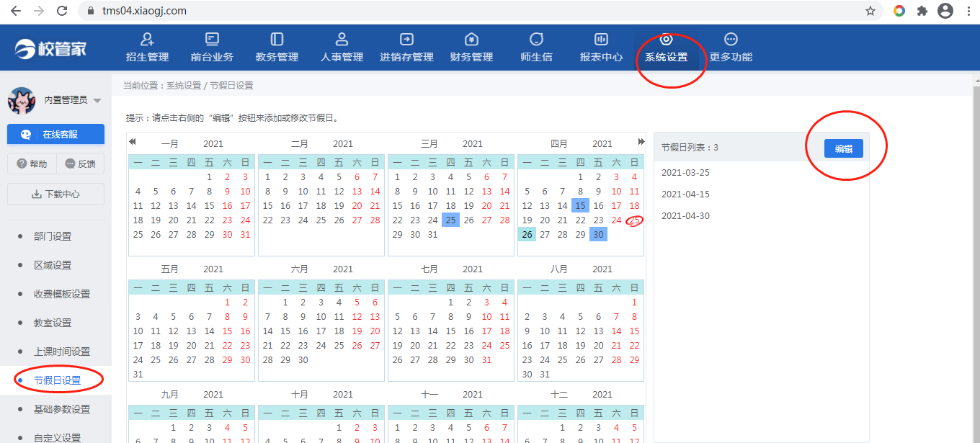The height and width of the screenshot is (443, 980).
Task: Click the 校管家 logo
Action: click(50, 48)
